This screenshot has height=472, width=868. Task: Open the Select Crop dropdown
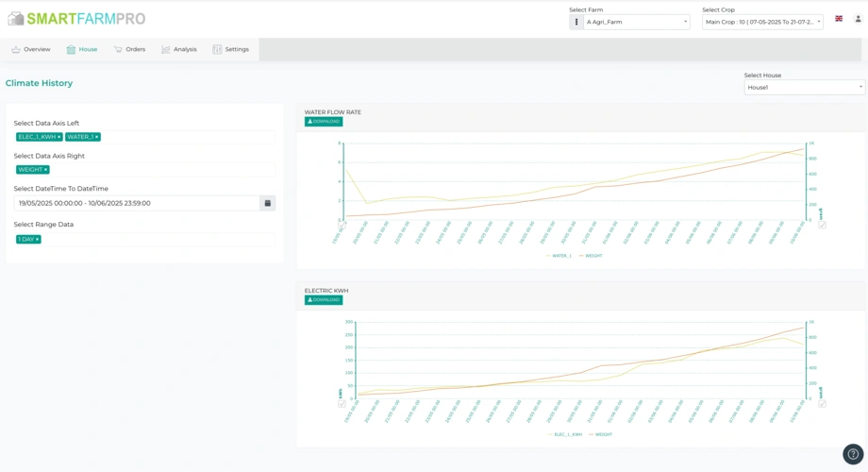(762, 22)
